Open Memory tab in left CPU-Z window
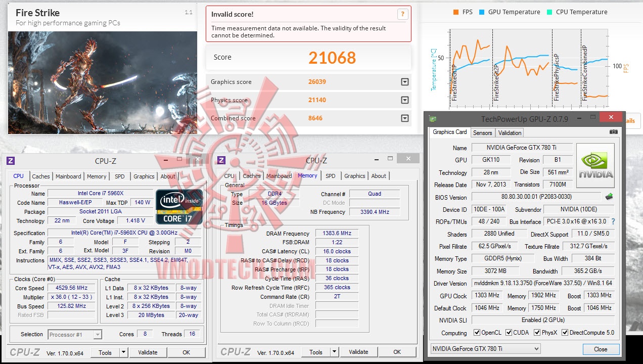 [x=97, y=176]
